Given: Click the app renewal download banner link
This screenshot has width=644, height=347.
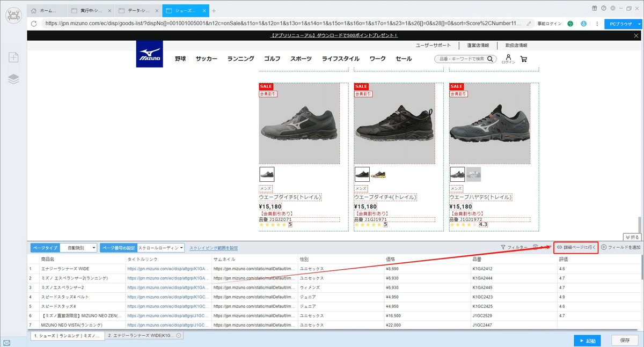Looking at the screenshot, I should coord(334,35).
